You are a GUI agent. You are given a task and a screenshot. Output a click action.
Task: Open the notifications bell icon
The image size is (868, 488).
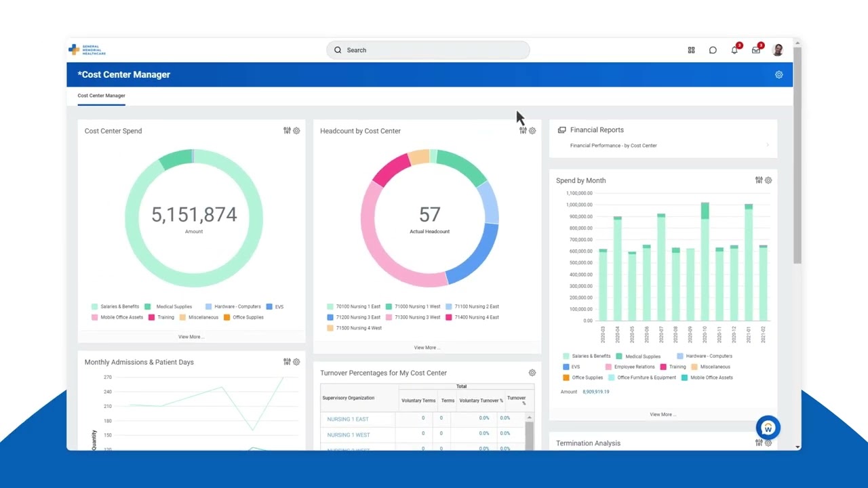coord(734,50)
